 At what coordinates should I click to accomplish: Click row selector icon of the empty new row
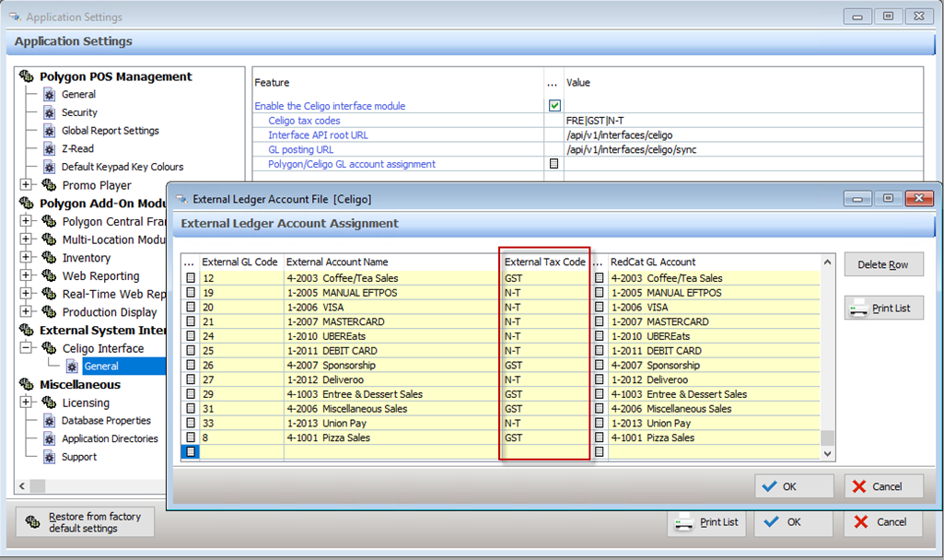(x=191, y=451)
